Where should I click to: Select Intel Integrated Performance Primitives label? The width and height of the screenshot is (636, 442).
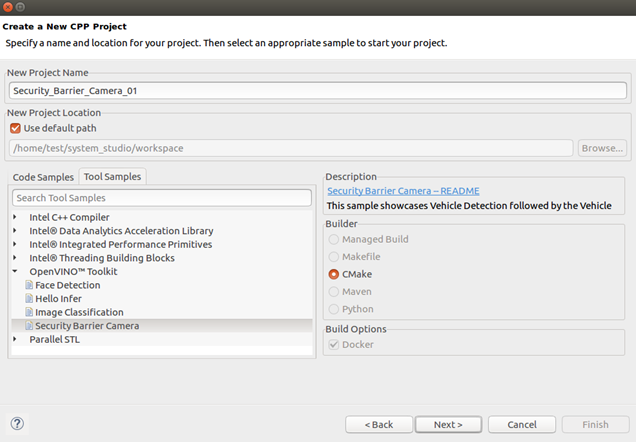point(120,245)
